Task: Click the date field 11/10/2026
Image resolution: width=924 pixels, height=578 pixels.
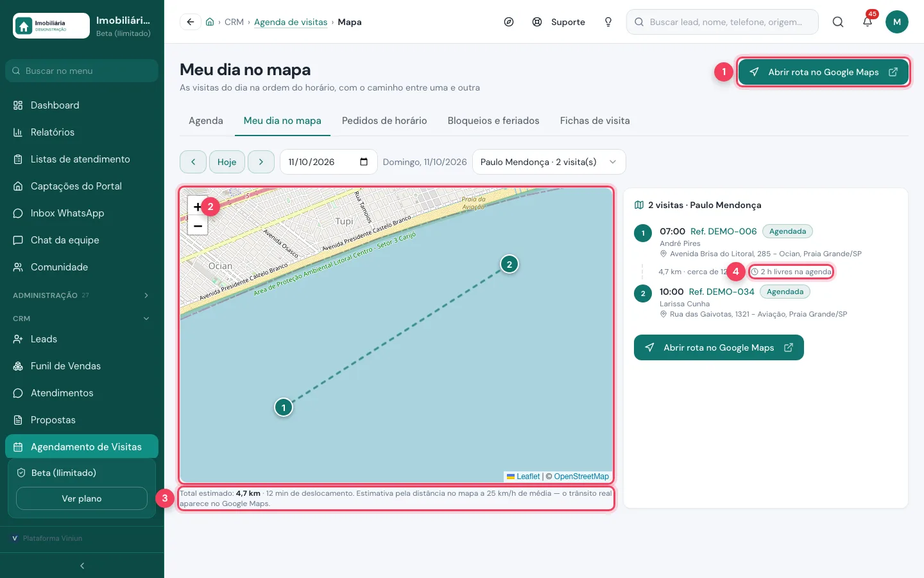Action: tap(329, 162)
